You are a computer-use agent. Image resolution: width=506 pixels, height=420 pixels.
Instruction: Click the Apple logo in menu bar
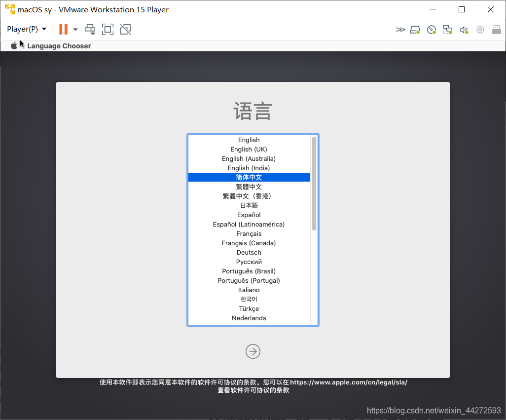[x=14, y=46]
